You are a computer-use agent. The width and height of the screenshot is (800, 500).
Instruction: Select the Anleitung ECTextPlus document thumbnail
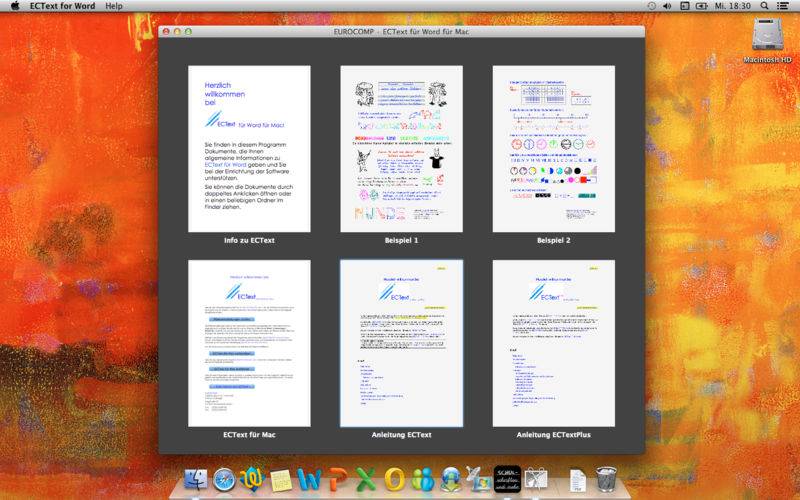pyautogui.click(x=554, y=343)
